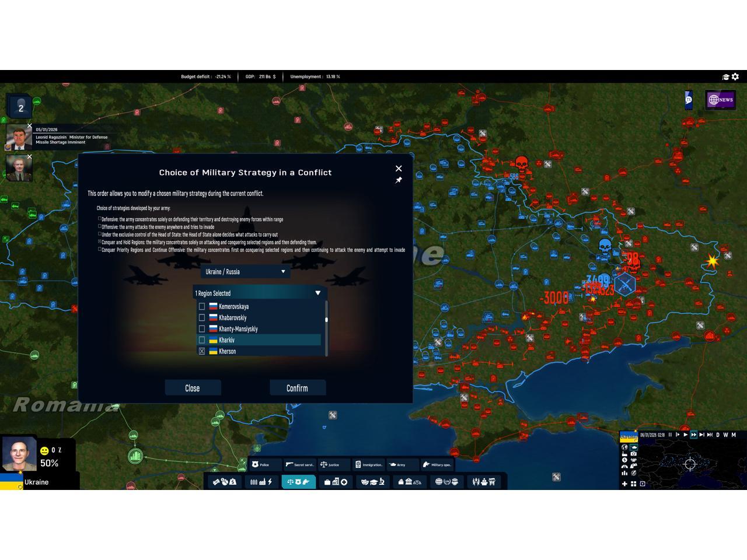Check the Kharkiv region checkbox

click(x=202, y=340)
